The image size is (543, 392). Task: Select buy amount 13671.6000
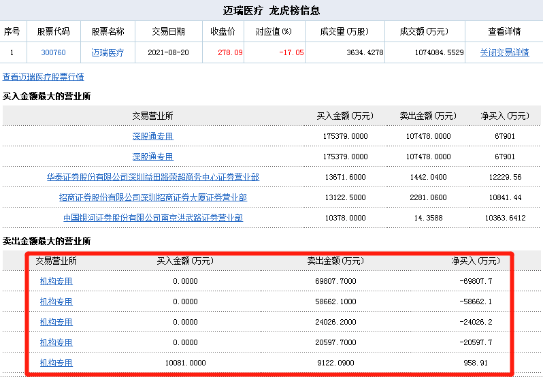pos(345,177)
